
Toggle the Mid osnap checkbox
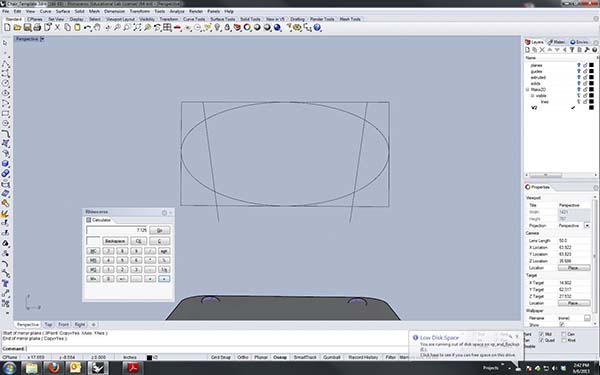coord(541,334)
